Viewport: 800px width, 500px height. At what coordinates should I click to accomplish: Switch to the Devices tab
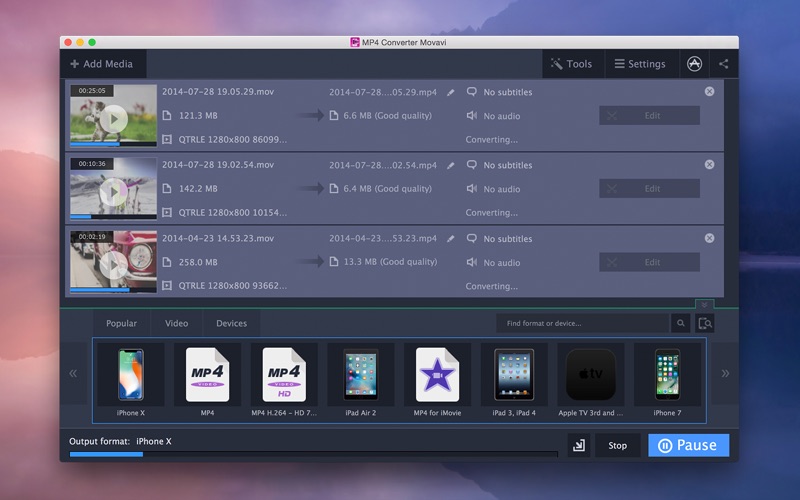click(x=231, y=323)
